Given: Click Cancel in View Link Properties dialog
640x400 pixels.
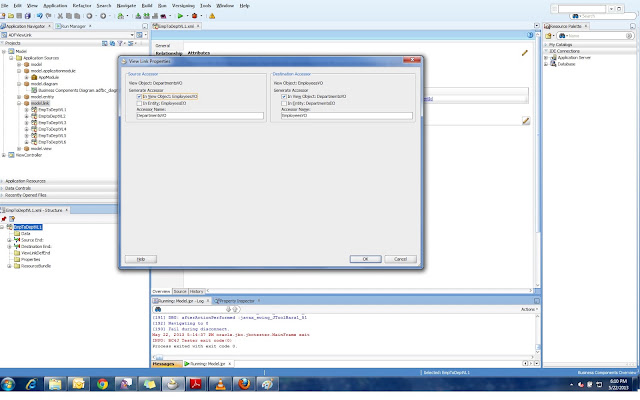Looking at the screenshot, I should coord(400,259).
